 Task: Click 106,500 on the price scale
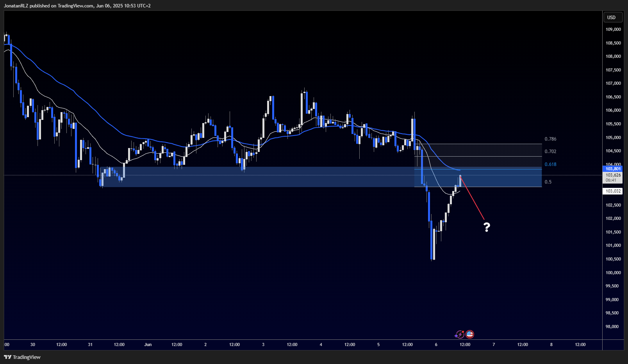[613, 97]
